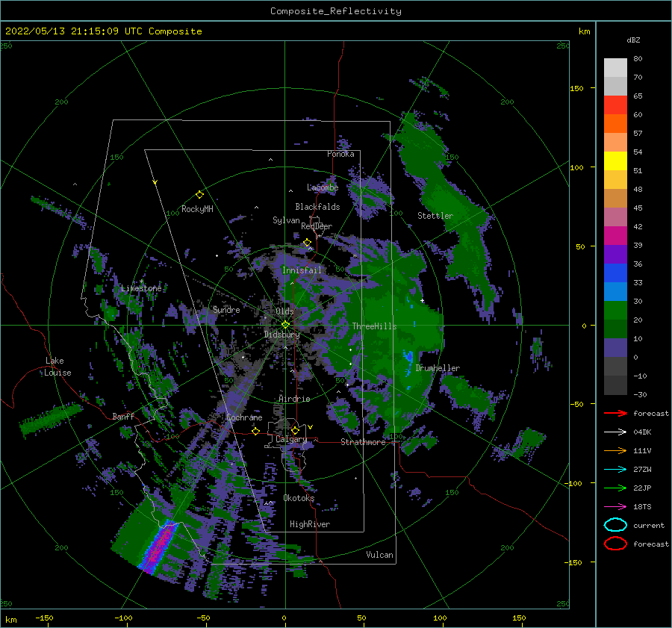Select the Didsbury label
This screenshot has height=628, width=672.
[281, 335]
